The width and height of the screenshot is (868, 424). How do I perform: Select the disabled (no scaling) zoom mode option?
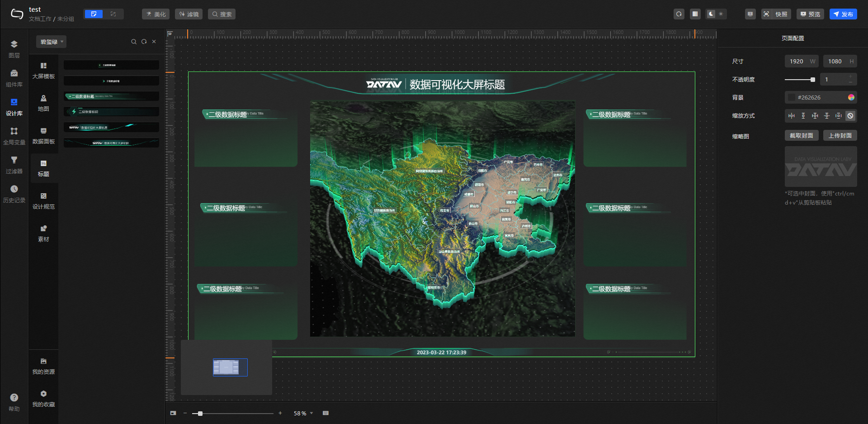click(x=850, y=116)
